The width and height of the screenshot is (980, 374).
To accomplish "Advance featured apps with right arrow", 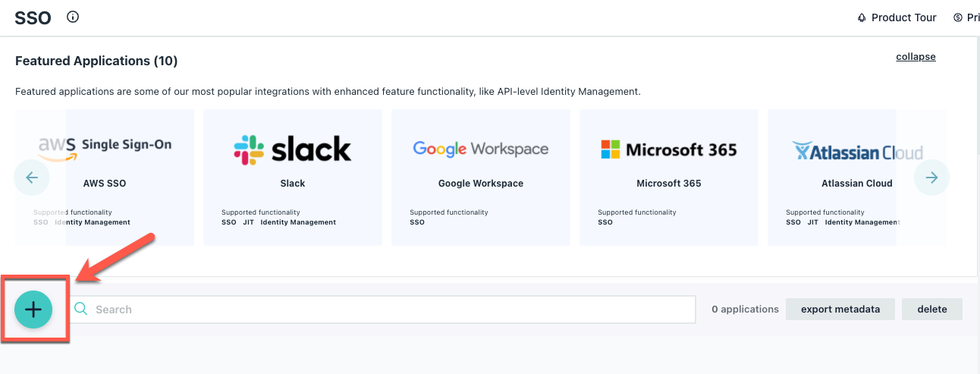I will pos(931,178).
